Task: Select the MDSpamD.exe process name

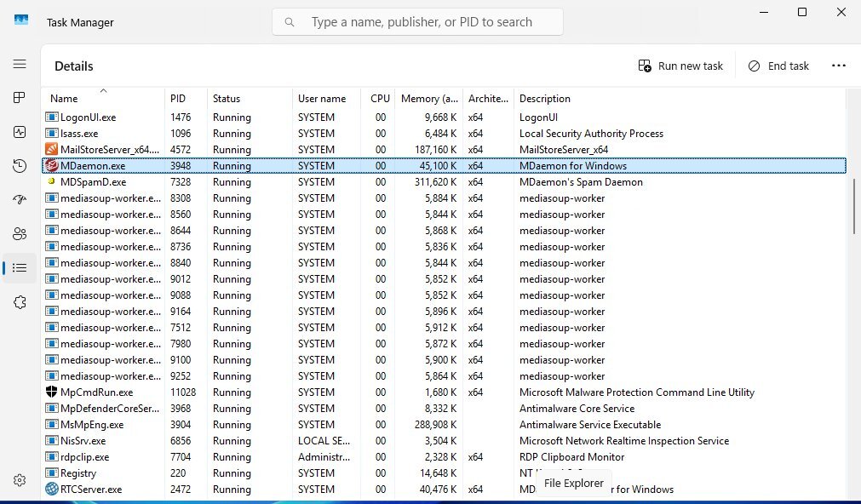Action: click(94, 181)
